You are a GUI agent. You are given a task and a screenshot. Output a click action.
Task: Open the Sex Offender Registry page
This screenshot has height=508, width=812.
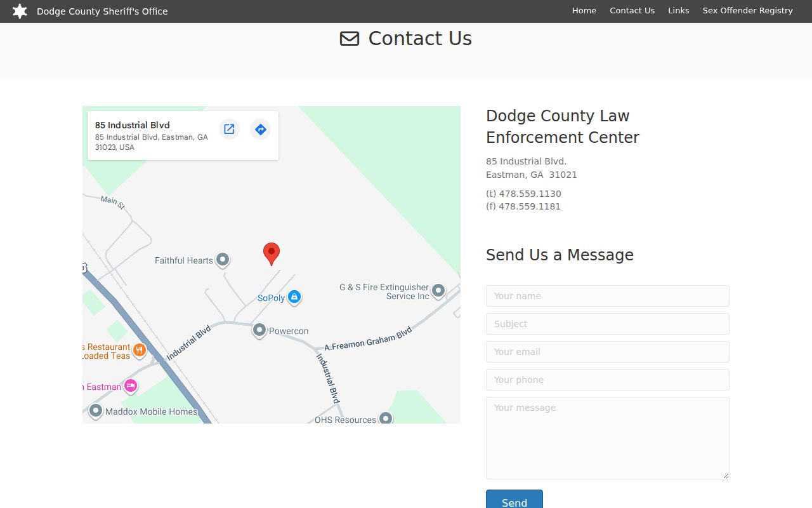point(747,11)
